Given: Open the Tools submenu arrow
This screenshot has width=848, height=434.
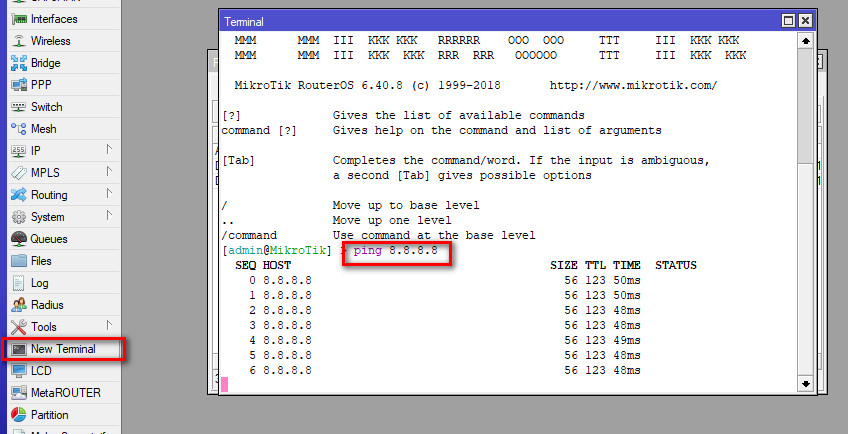Looking at the screenshot, I should [x=109, y=326].
